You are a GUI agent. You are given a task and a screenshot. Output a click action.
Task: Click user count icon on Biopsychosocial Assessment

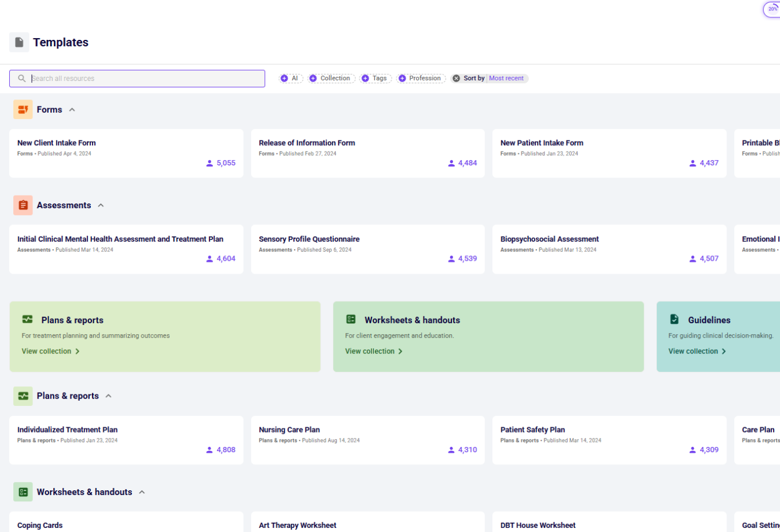tap(693, 259)
